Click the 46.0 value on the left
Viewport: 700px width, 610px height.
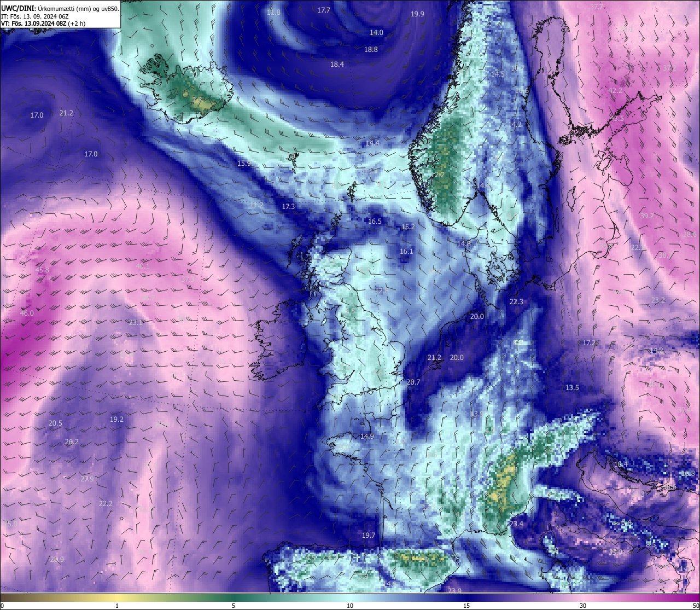point(27,313)
